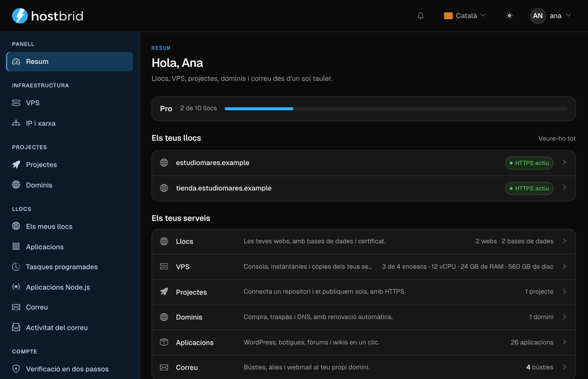
Task: Open the Projectes service row chevron
Action: point(565,292)
